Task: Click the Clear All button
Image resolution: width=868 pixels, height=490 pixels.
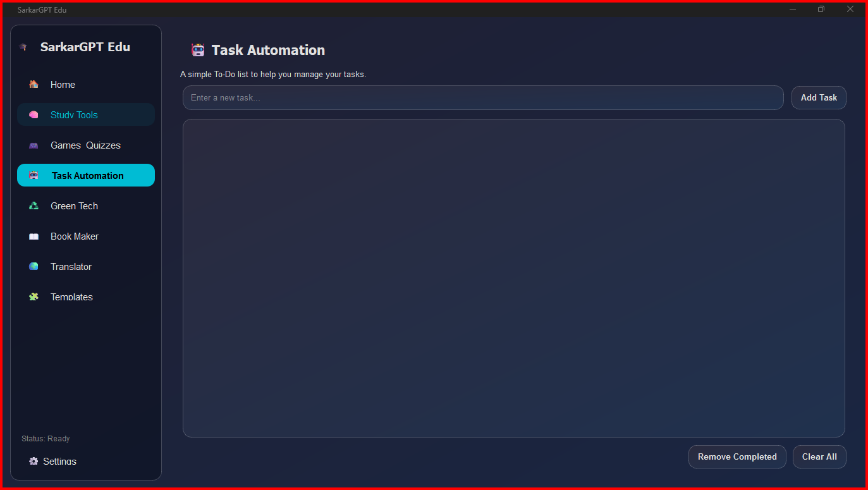Action: (x=819, y=456)
